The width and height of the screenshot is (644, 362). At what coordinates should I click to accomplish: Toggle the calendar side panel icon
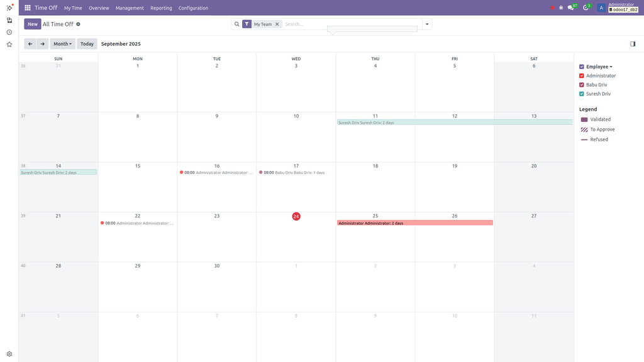tap(633, 44)
